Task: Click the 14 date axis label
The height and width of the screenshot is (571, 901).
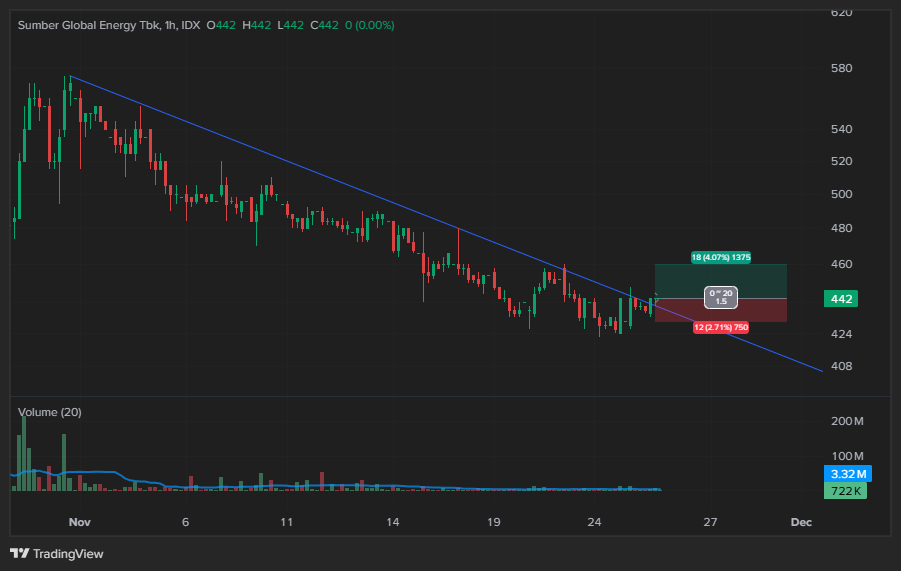Action: (x=392, y=522)
